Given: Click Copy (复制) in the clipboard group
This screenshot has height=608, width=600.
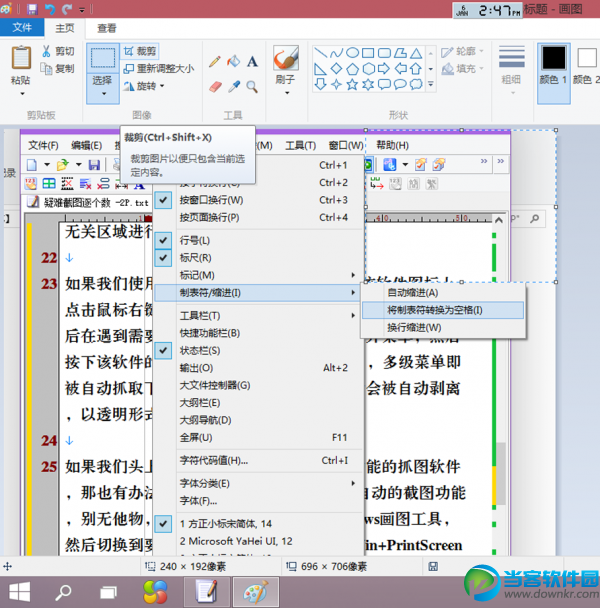Looking at the screenshot, I should click(57, 69).
